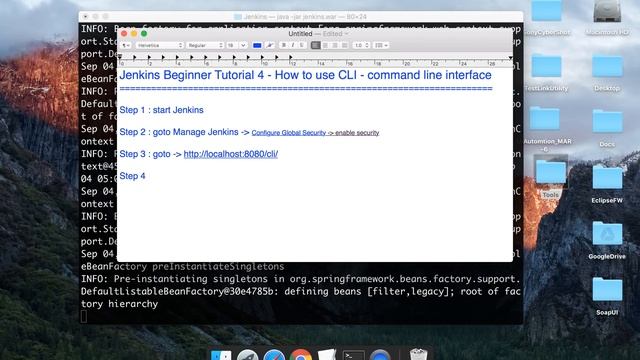Click the Jenkins Terminal window title bar
Screen dimensions: 640x360
pos(301,17)
